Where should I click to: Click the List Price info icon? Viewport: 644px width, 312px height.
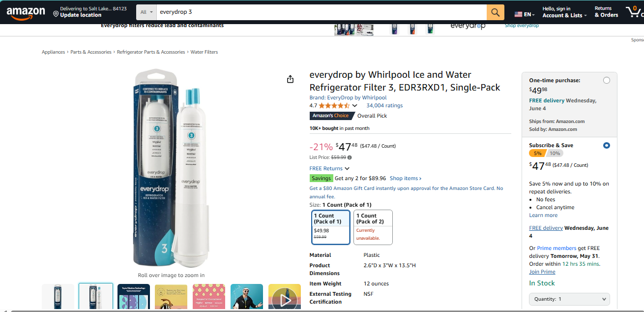350,157
